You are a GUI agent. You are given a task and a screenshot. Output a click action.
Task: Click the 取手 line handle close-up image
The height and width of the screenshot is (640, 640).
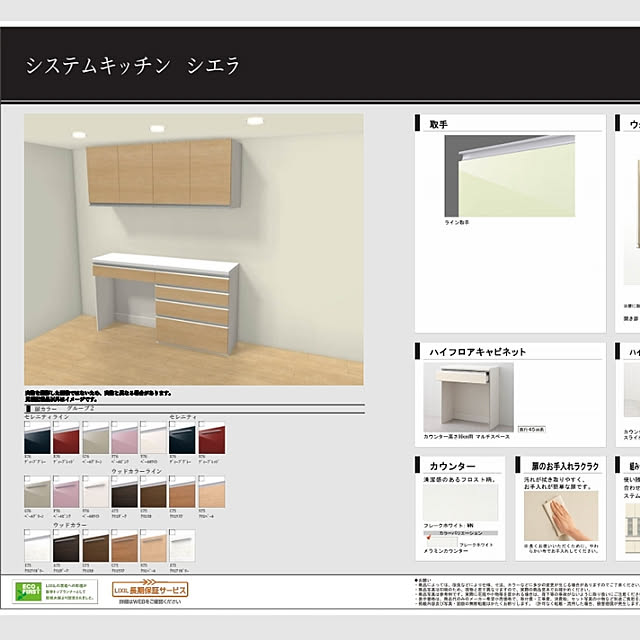[509, 176]
